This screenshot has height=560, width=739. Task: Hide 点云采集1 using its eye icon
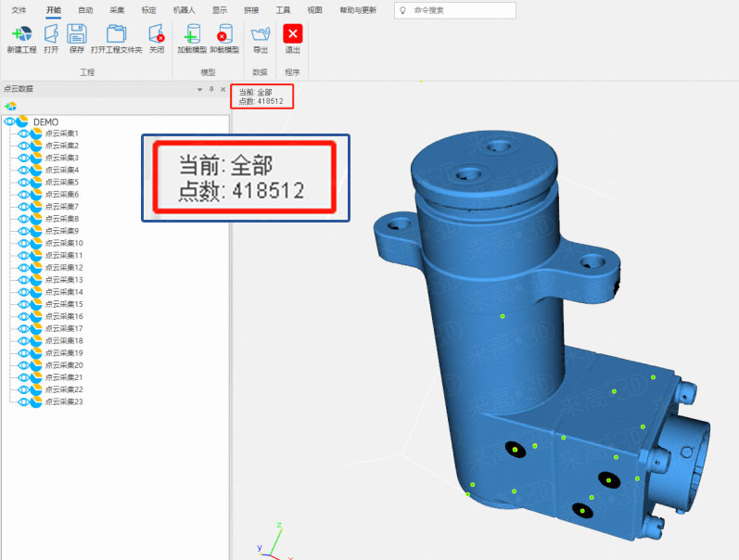coord(25,134)
